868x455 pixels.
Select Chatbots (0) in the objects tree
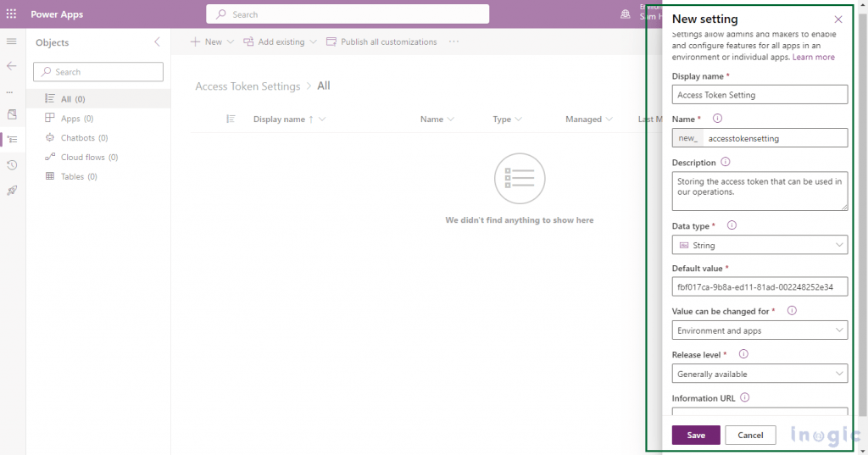point(98,138)
